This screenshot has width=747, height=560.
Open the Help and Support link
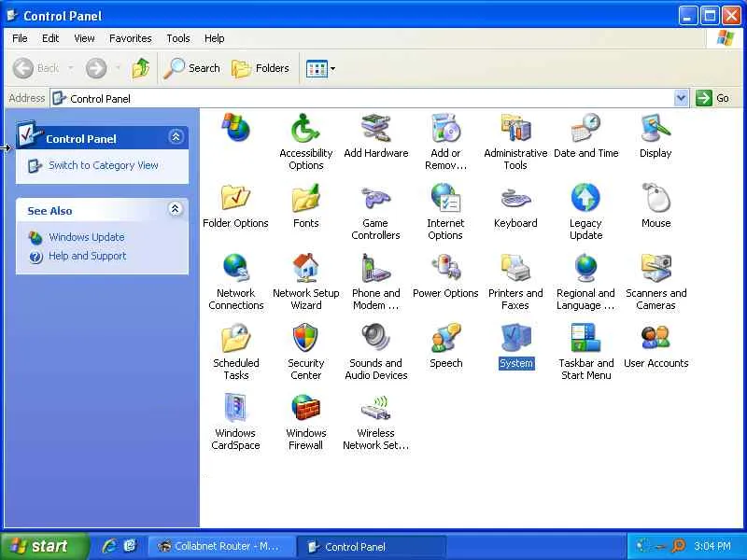tap(88, 256)
